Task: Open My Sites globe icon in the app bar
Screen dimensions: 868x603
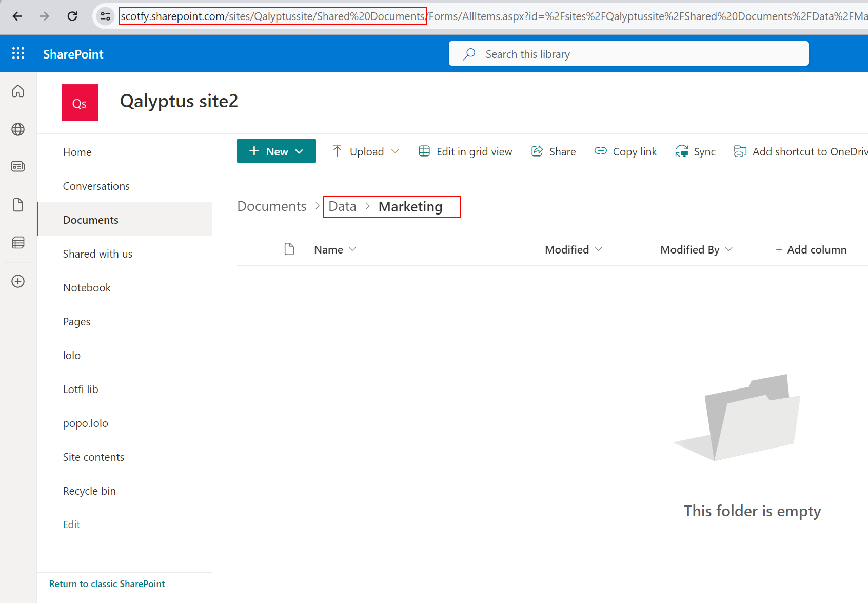Action: pyautogui.click(x=18, y=129)
